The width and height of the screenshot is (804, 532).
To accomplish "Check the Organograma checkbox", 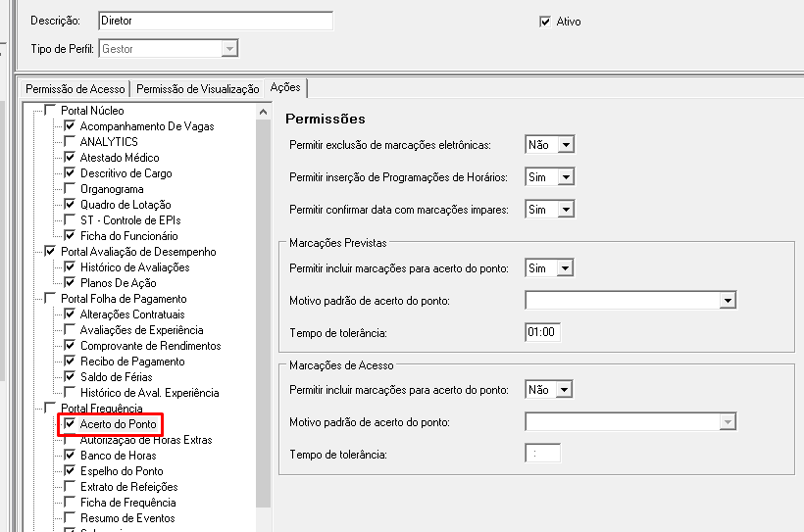I will [70, 189].
